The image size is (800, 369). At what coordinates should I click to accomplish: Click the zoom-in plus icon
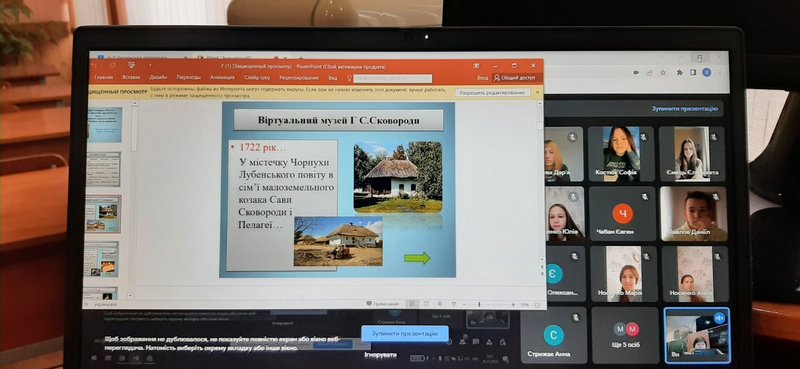point(513,304)
